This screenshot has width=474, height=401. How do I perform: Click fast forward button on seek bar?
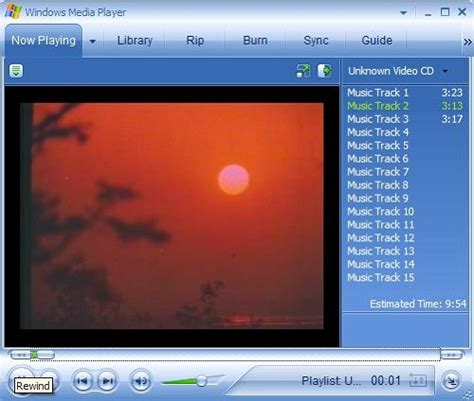click(452, 355)
